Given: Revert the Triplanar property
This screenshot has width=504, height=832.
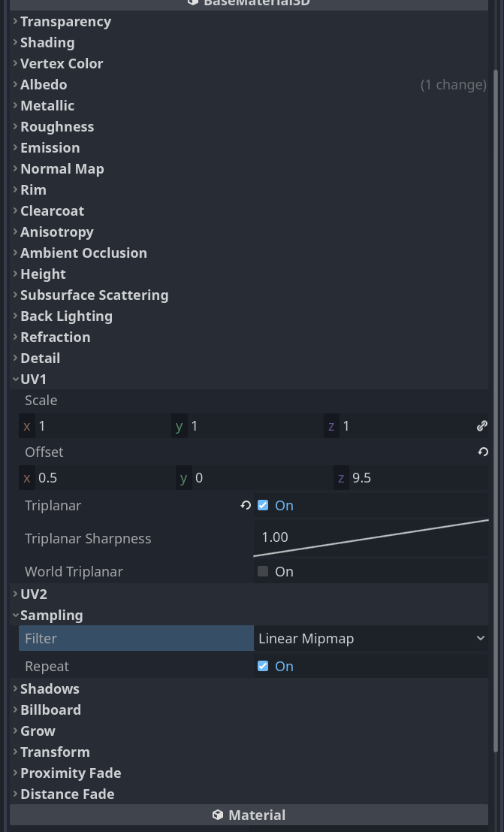Looking at the screenshot, I should 246,506.
